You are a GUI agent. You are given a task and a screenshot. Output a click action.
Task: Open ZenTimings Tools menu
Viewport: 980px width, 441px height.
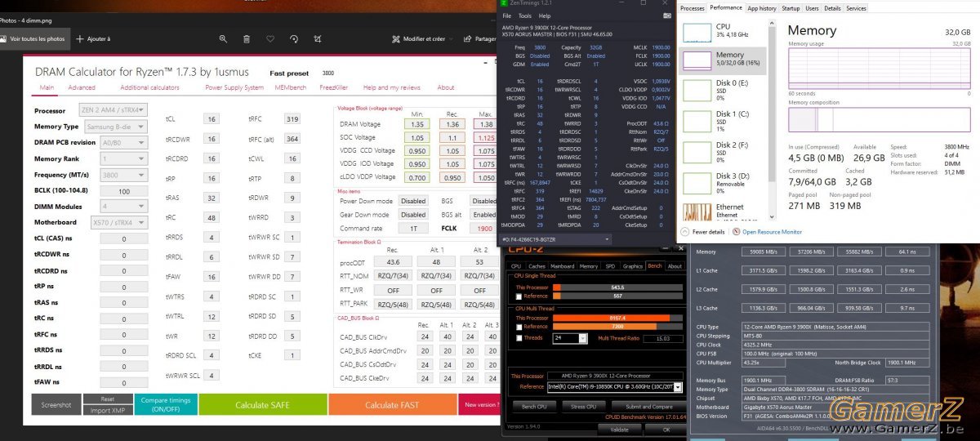(524, 16)
